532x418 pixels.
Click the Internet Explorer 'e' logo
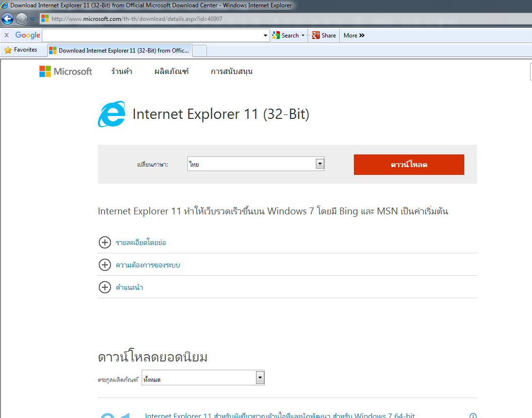111,114
